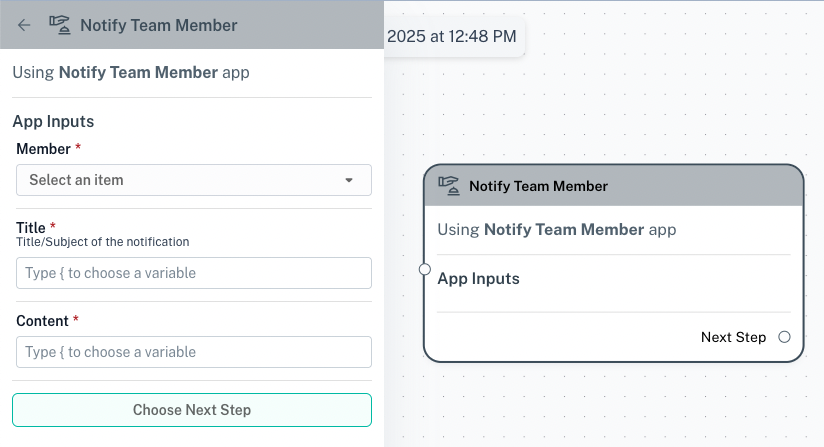Click the Content field label
Screen dimensions: 824x447
coord(42,321)
